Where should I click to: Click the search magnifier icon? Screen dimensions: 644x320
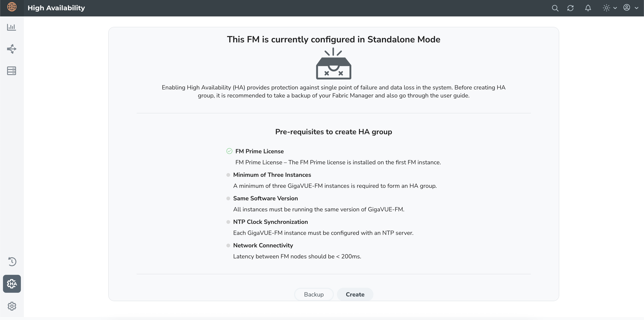[x=555, y=8]
